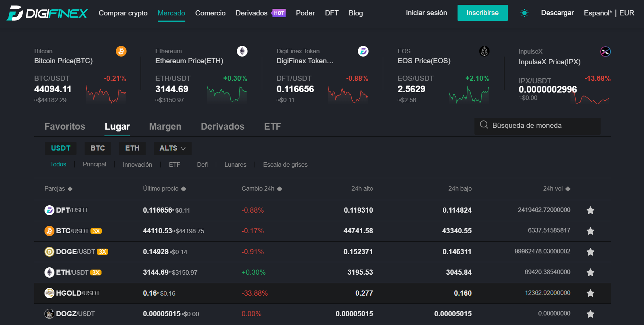Click the DigiFinex Token icon in ticker

pos(363,51)
